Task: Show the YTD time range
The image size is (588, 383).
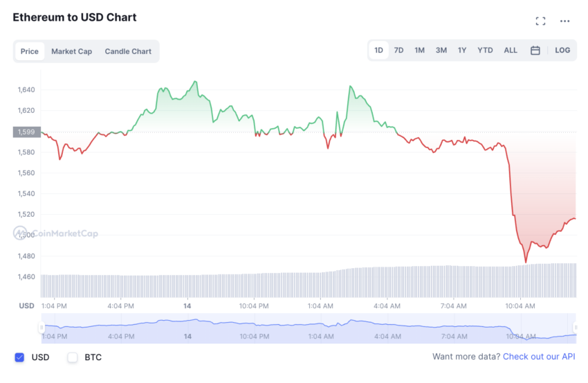Action: point(485,51)
